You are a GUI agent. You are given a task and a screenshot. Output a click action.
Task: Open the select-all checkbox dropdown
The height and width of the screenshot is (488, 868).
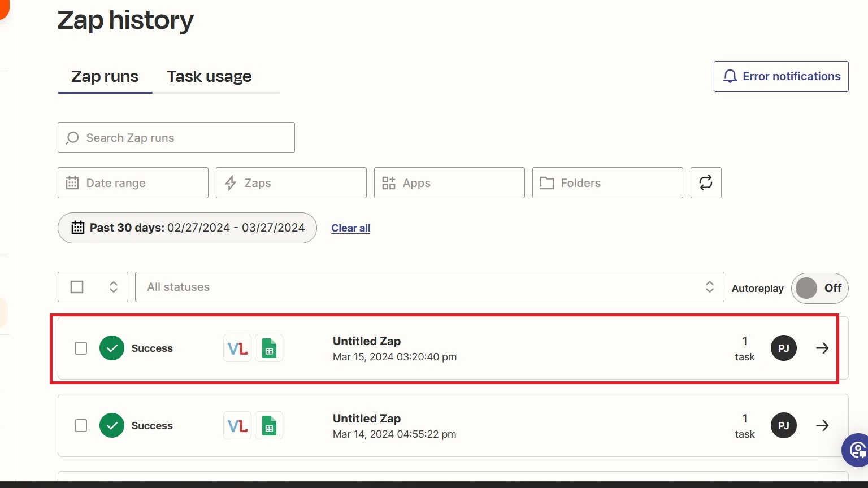pyautogui.click(x=113, y=287)
